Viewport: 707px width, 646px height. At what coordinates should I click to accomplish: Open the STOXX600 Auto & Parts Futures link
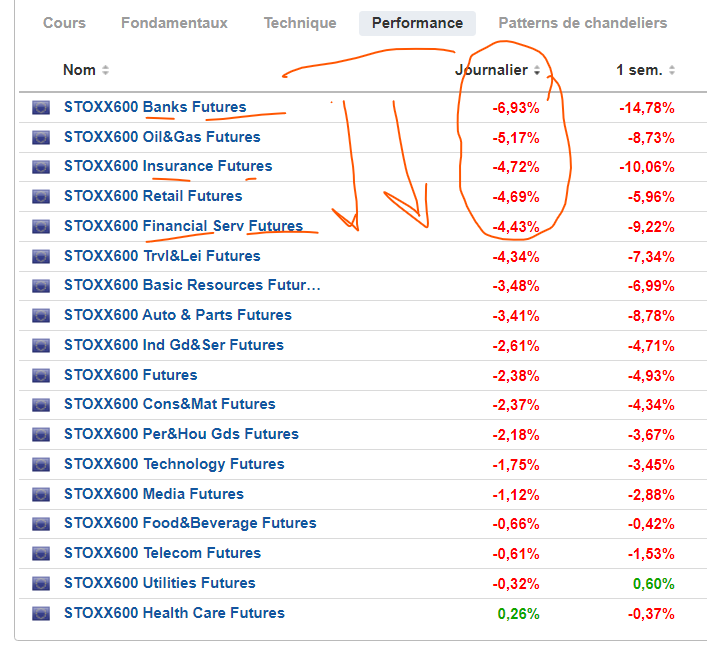click(177, 315)
